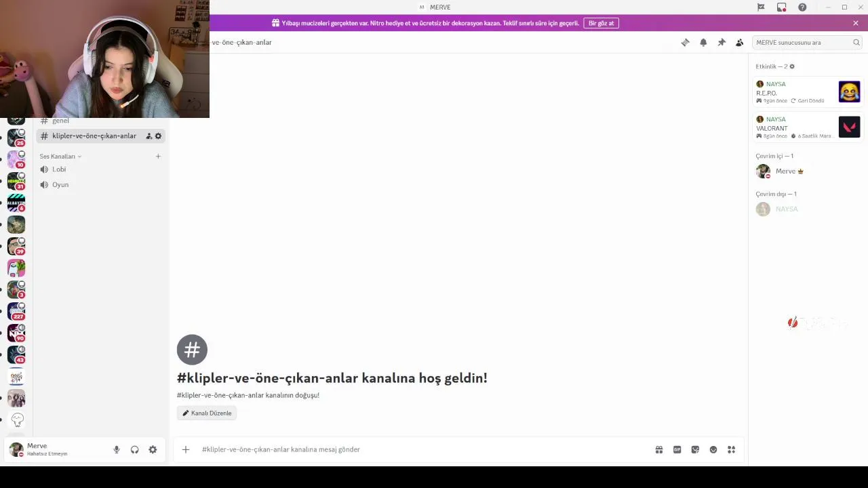The image size is (868, 488).
Task: Open the sticker picker
Action: pyautogui.click(x=695, y=449)
